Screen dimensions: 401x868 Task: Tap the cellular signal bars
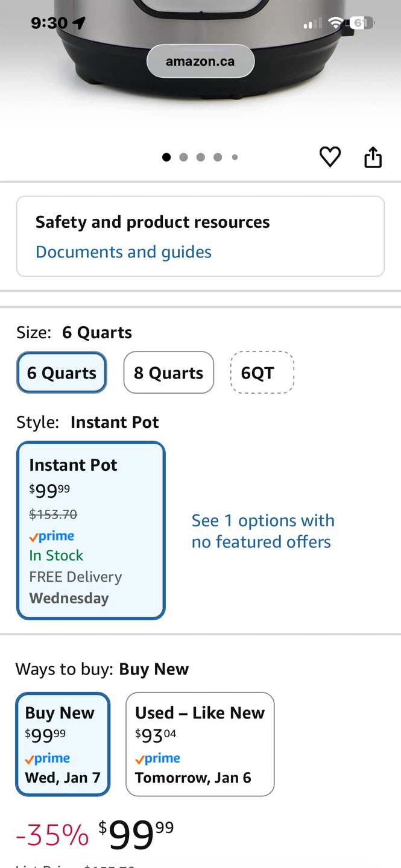pyautogui.click(x=312, y=24)
